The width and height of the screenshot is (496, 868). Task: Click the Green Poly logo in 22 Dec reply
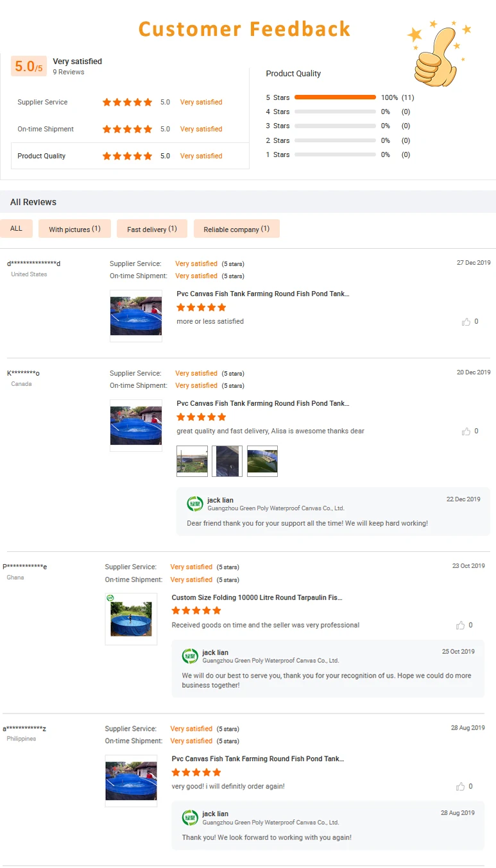(195, 504)
